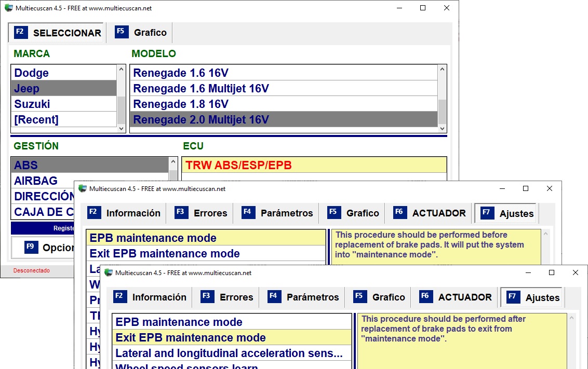Select Dodge in the MARCA list
Screen dimensions: 588x369
tap(64, 73)
